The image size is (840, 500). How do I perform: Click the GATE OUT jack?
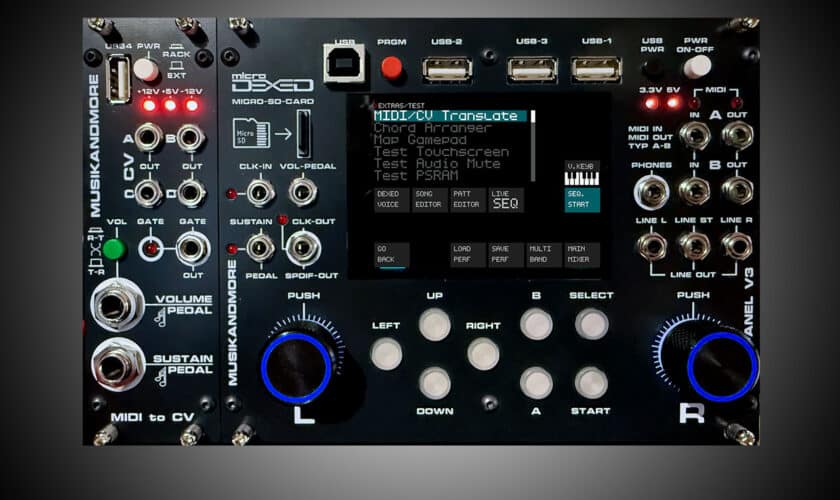coord(192,248)
